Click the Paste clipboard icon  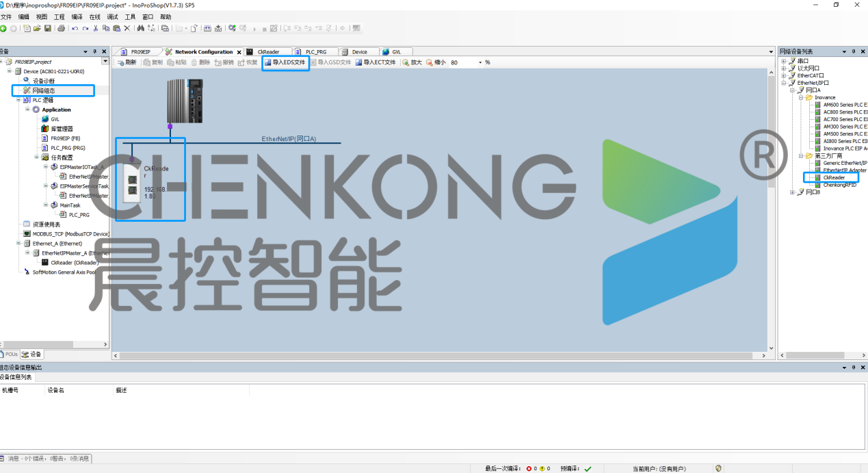116,28
